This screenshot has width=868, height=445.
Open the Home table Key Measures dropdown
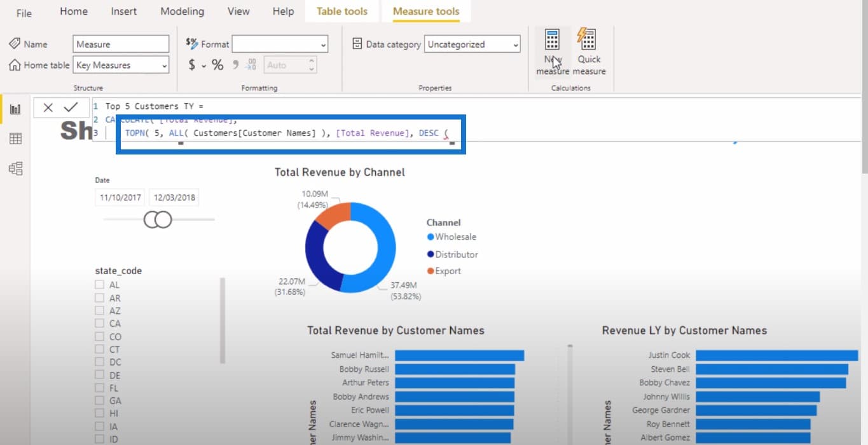[x=121, y=65]
